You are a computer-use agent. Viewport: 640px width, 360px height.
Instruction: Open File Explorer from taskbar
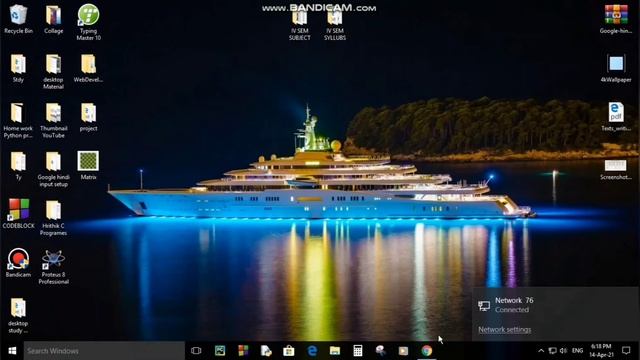[335, 351]
